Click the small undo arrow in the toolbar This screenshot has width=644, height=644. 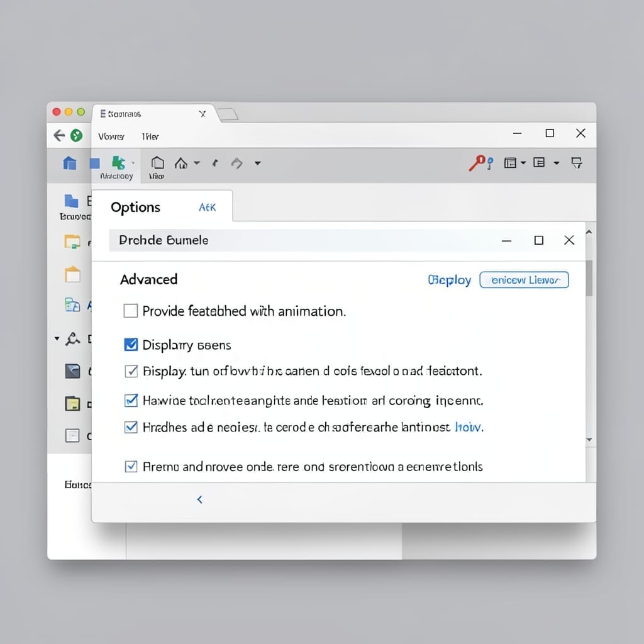pyautogui.click(x=215, y=164)
